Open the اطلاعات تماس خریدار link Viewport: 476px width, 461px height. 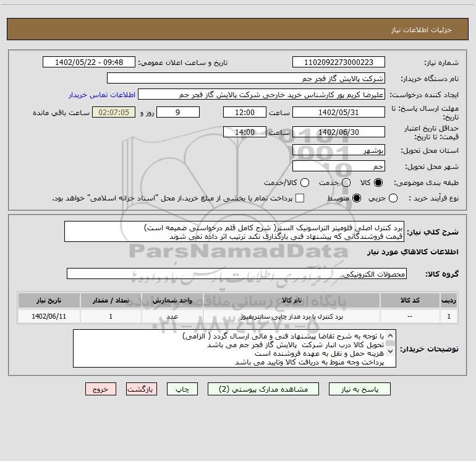102,95
